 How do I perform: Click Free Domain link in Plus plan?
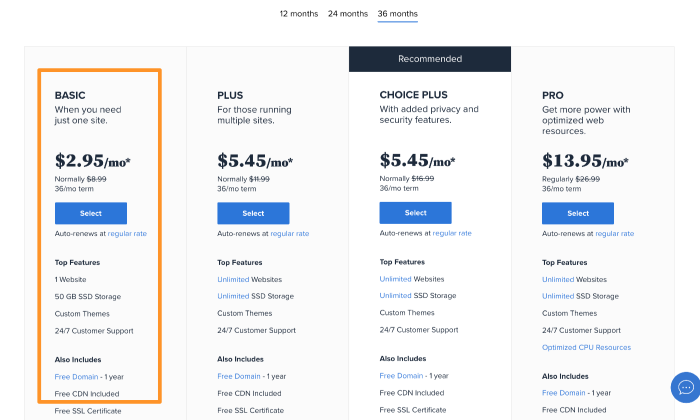238,376
